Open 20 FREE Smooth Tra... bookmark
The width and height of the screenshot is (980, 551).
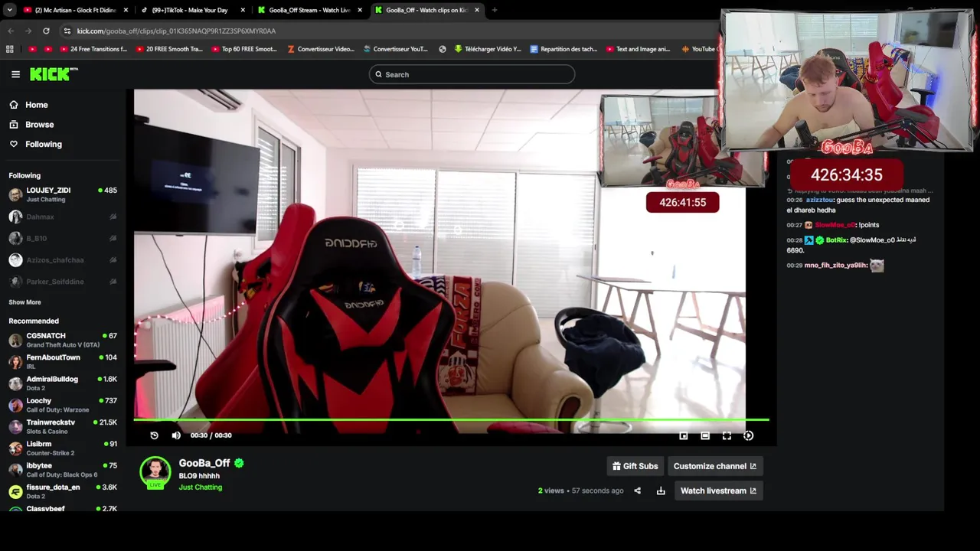169,49
